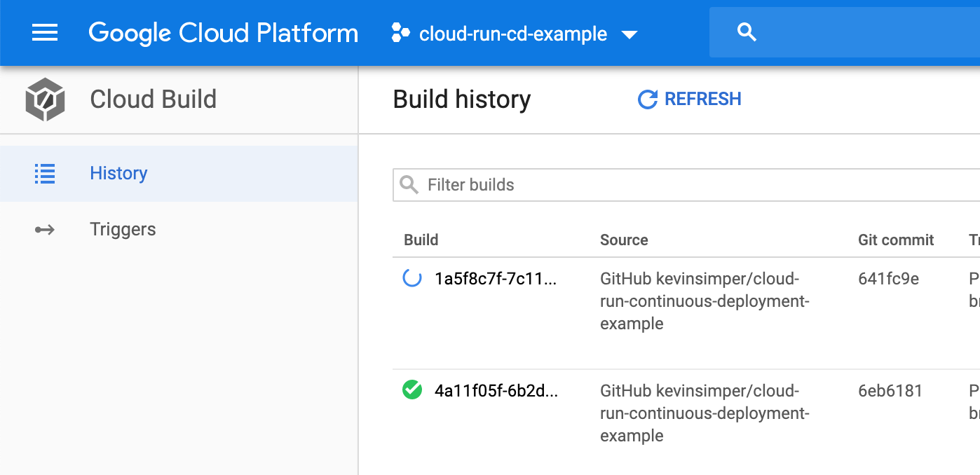Click the project hexagon icon beside cloud-run-cd-example
The width and height of the screenshot is (980, 475).
point(400,33)
